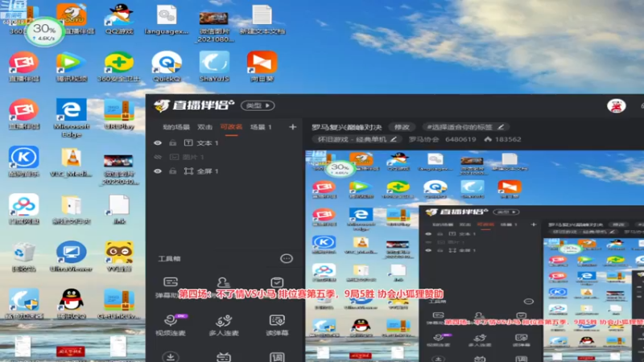The width and height of the screenshot is (644, 362).
Task: Toggle the lock on 文本 1 layer
Action: 173,143
